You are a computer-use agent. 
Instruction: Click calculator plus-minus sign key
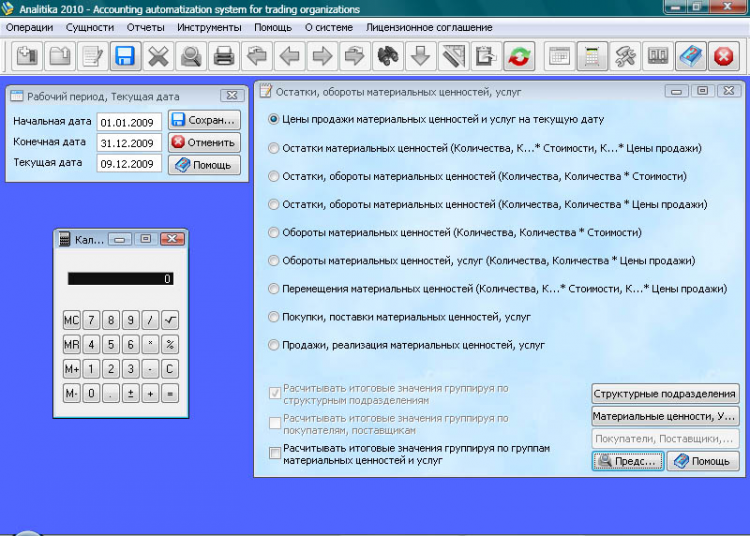[131, 394]
